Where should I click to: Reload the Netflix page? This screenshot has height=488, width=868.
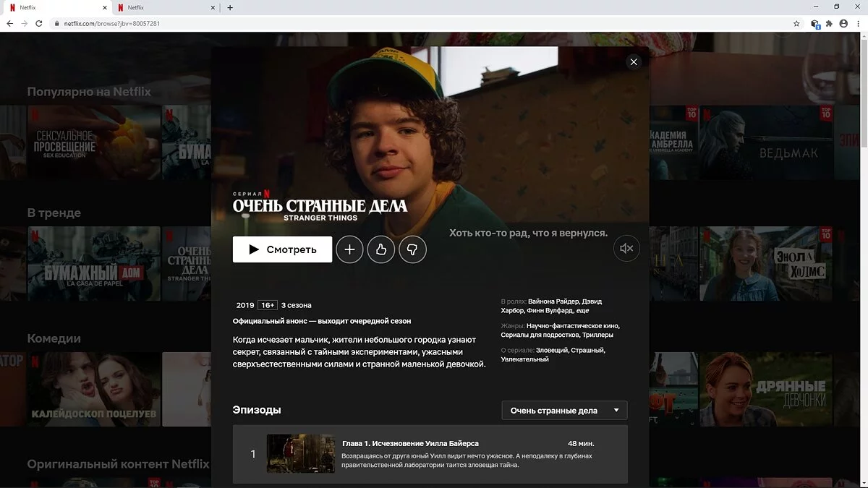[39, 24]
